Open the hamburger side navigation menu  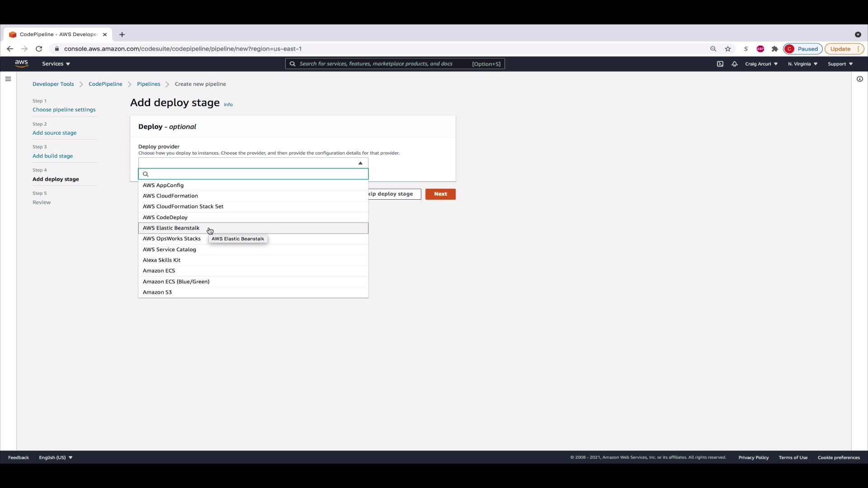[8, 79]
